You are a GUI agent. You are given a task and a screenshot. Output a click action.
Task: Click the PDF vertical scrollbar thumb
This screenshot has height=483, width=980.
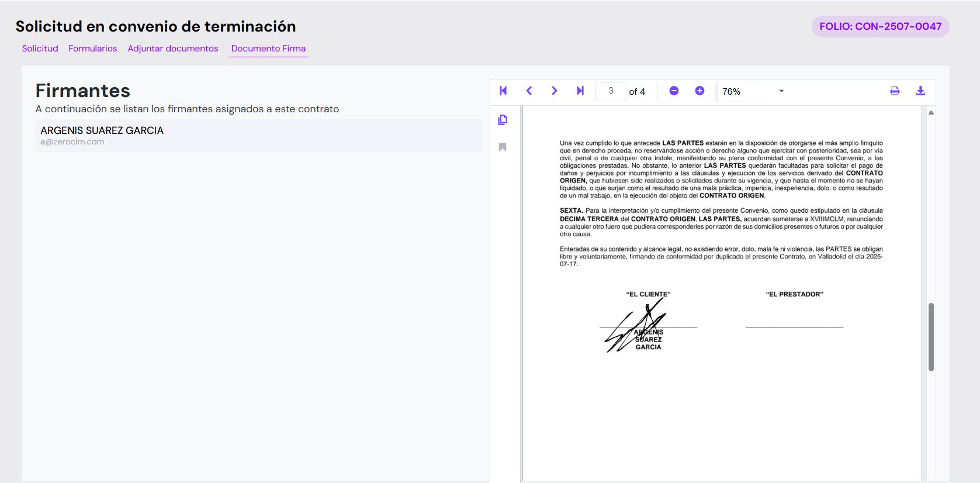click(931, 337)
